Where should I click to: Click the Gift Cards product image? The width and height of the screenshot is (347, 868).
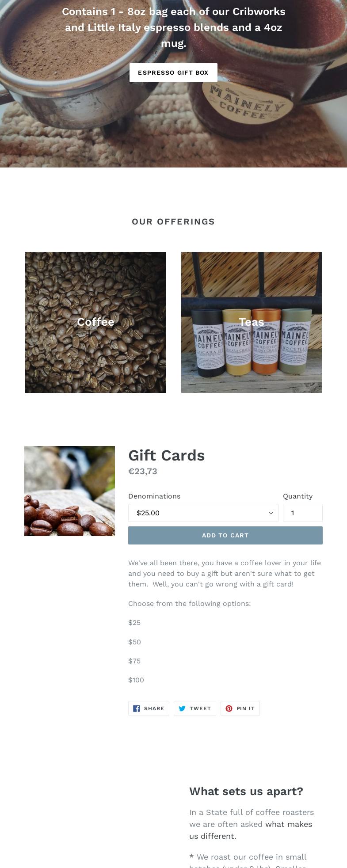[69, 491]
